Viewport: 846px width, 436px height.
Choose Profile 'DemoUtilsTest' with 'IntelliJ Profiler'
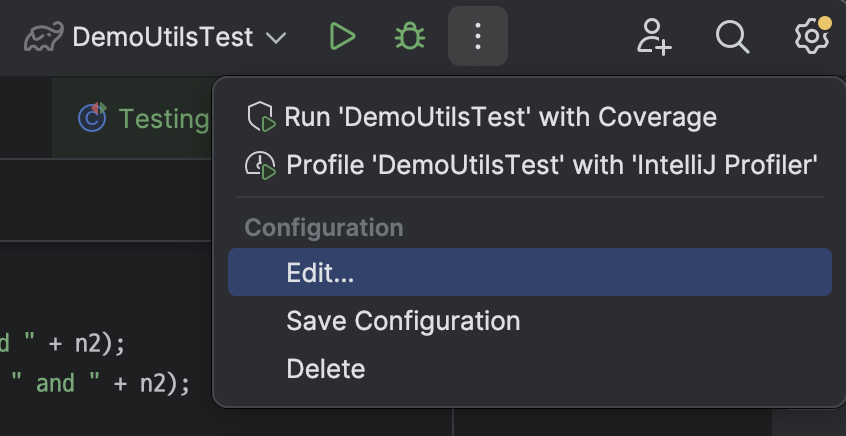(552, 165)
